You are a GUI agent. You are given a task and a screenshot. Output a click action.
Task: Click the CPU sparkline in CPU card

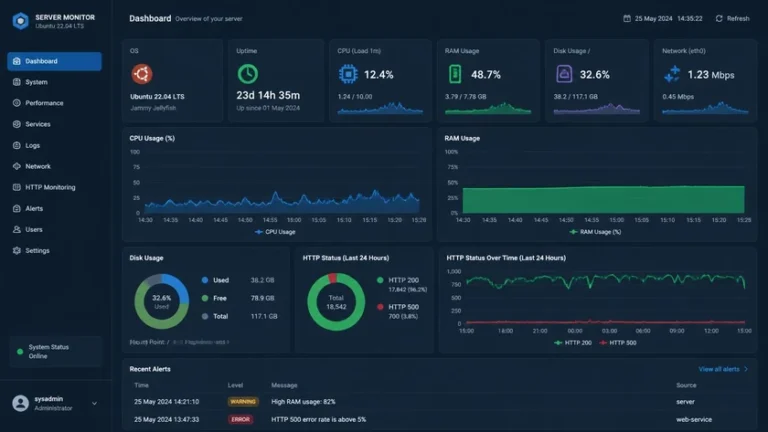click(380, 108)
